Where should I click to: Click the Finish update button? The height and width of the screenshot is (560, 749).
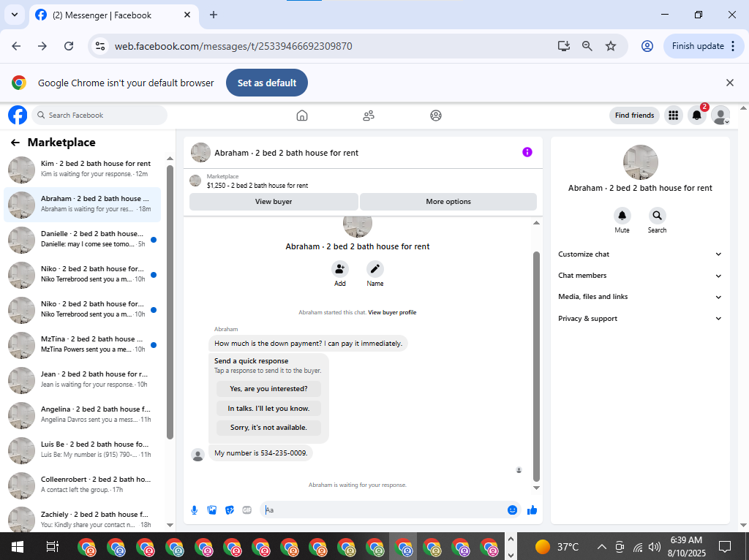[704, 46]
